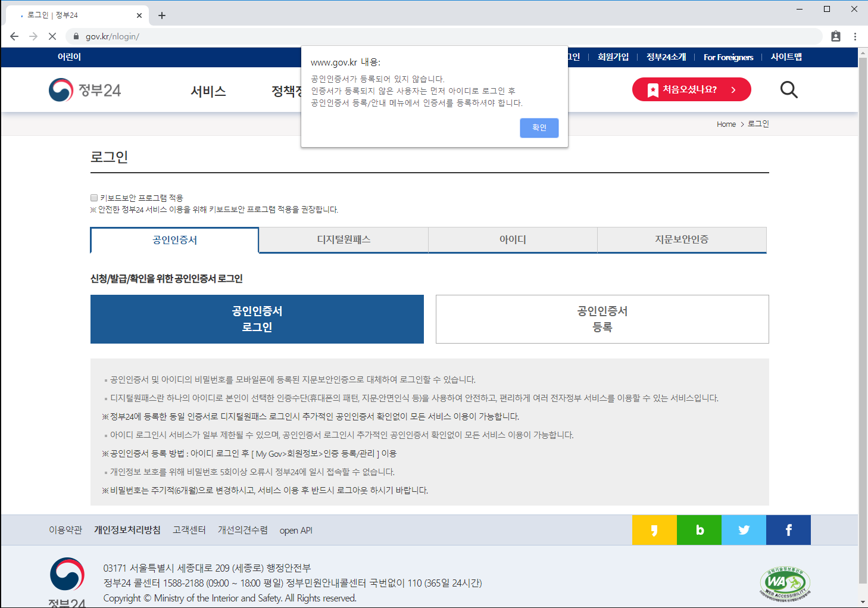Click the scrollbar up arrow
This screenshot has width=868, height=608.
coord(863,53)
